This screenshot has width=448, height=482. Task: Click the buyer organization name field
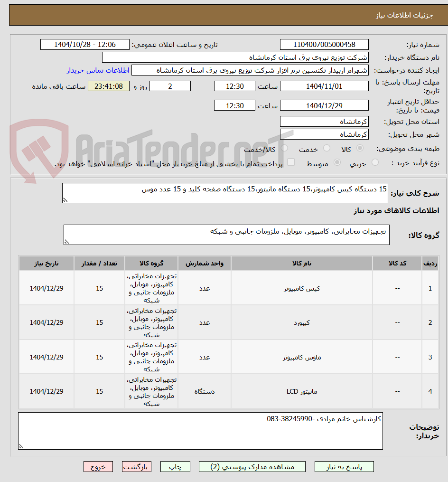235,57
